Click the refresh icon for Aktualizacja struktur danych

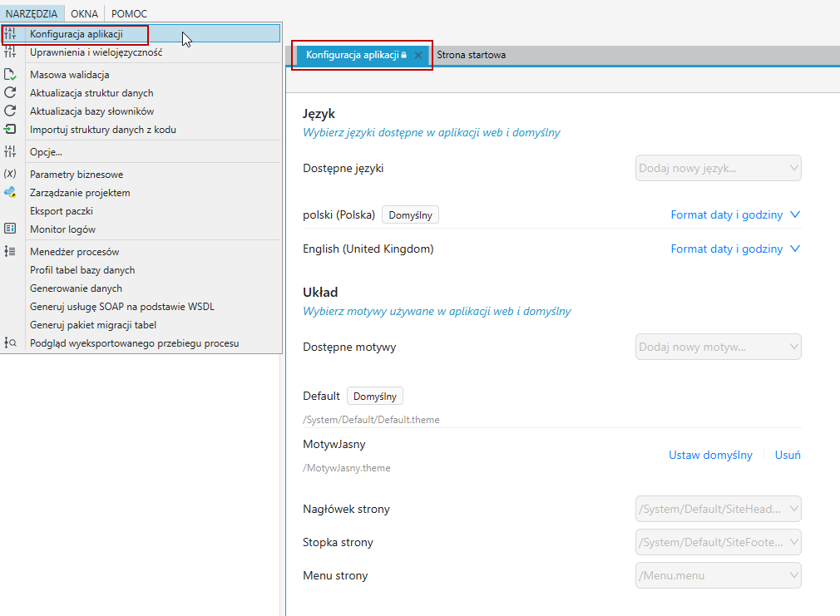[10, 92]
